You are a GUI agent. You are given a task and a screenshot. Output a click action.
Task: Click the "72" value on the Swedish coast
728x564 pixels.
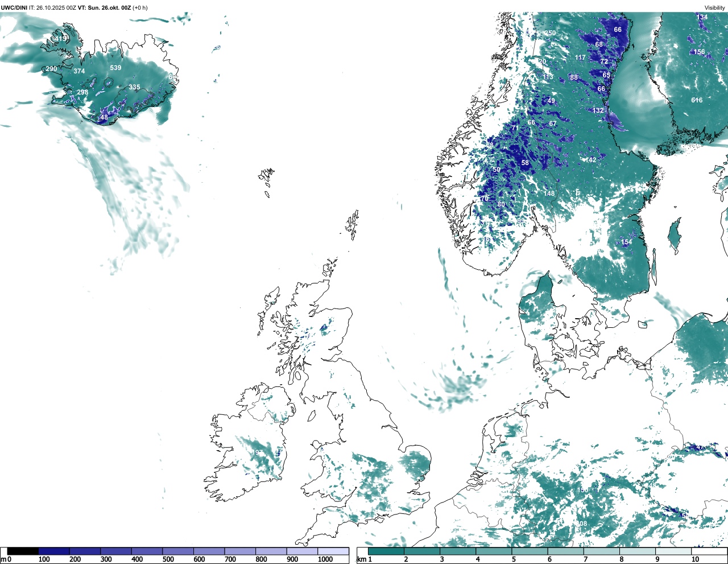click(x=604, y=61)
